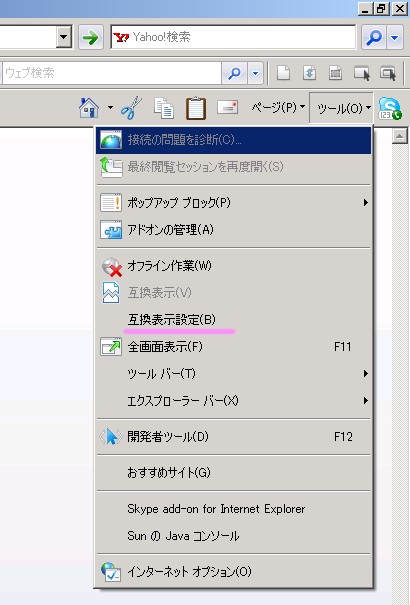The width and height of the screenshot is (410, 605).
Task: Click the page scrollbar up arrow
Action: tap(400, 136)
